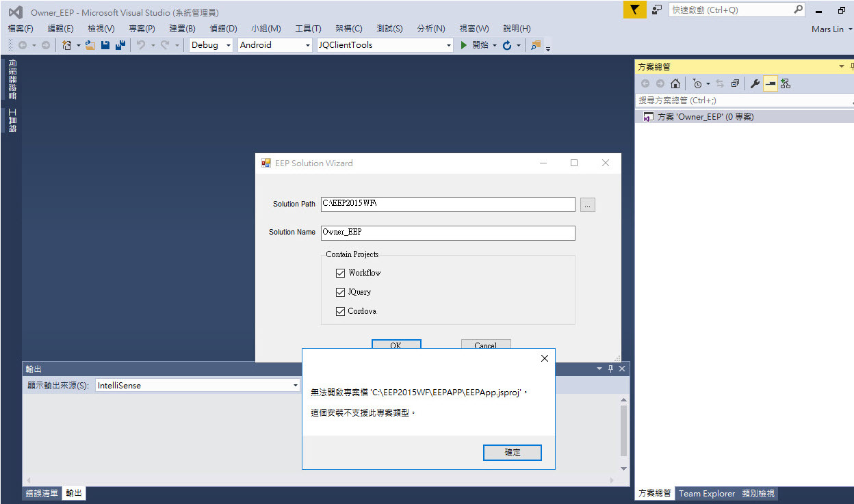854x504 pixels.
Task: Uncheck the Workflow project checkbox
Action: point(341,273)
